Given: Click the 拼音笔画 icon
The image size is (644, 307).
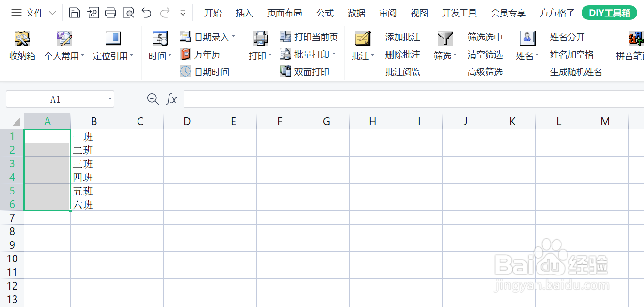Looking at the screenshot, I should pos(636,38).
